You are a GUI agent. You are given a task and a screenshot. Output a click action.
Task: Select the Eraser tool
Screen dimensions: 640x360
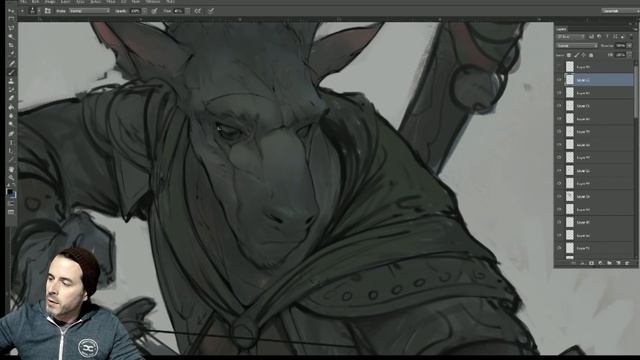pos(11,98)
